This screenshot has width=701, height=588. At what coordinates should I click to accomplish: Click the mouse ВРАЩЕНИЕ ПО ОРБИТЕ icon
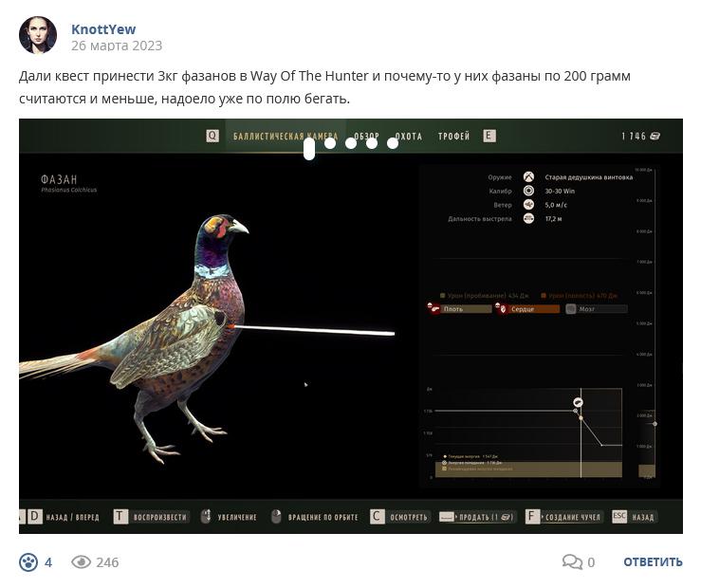[276, 516]
